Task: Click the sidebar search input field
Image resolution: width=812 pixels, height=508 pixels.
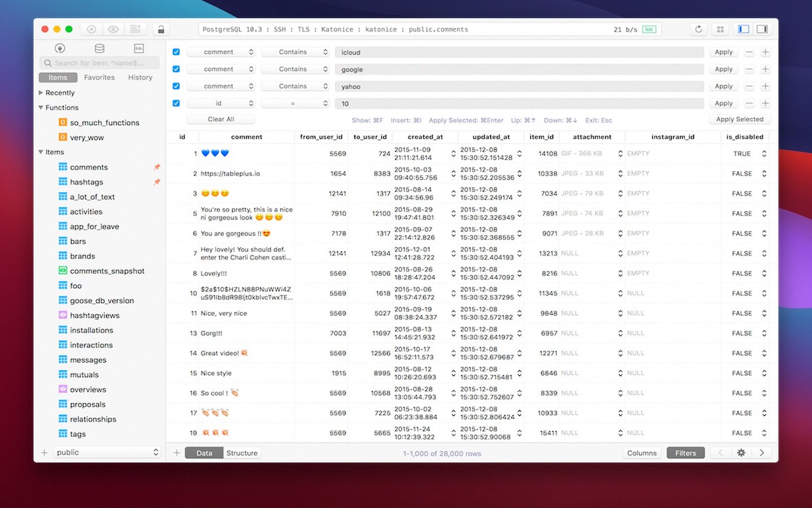Action: point(99,63)
